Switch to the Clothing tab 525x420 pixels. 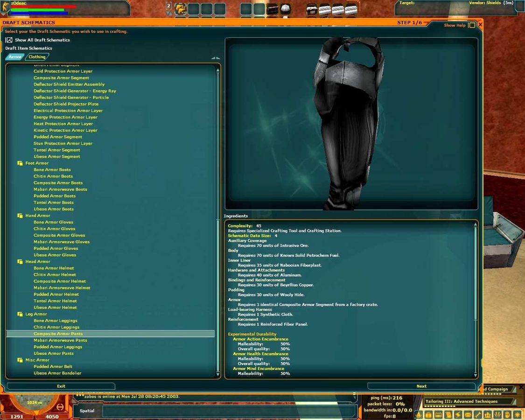click(37, 57)
